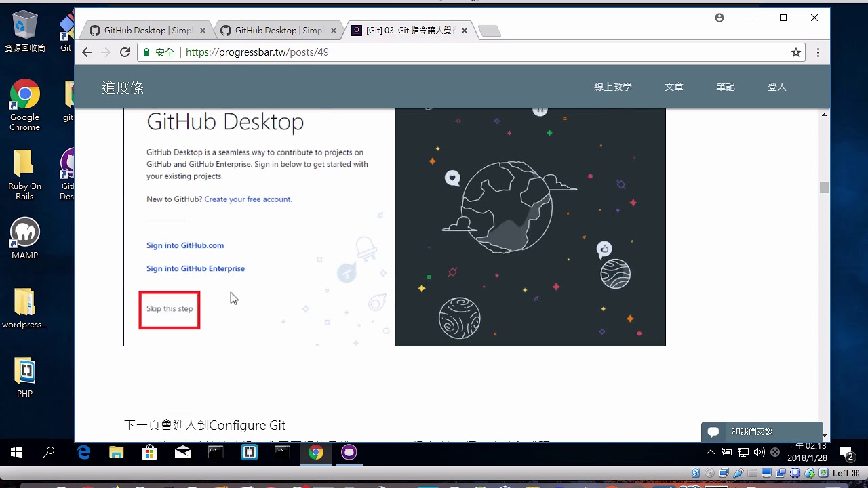Go back to the previous page in Chrome
Viewport: 868px width, 488px height.
click(x=87, y=52)
